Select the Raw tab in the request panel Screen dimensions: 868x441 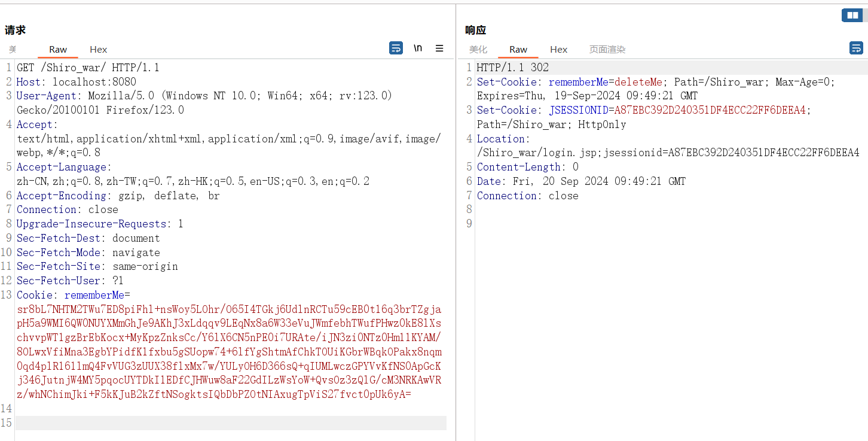point(58,50)
